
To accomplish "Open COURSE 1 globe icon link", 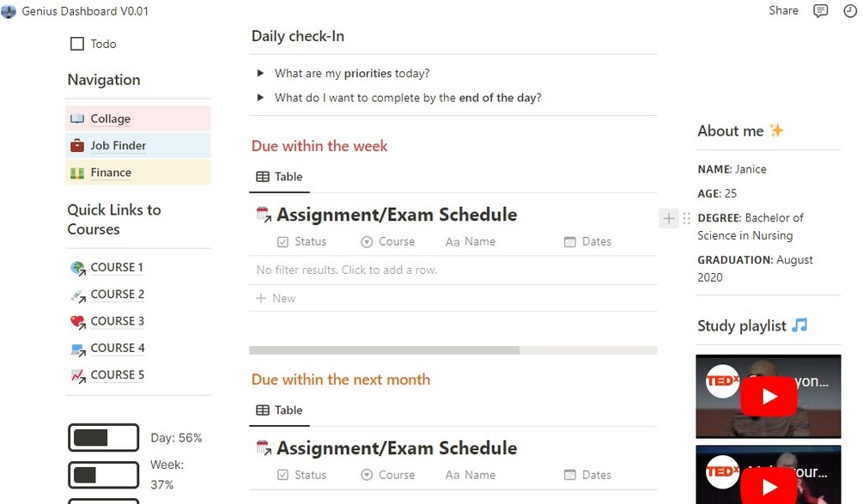I will point(77,268).
